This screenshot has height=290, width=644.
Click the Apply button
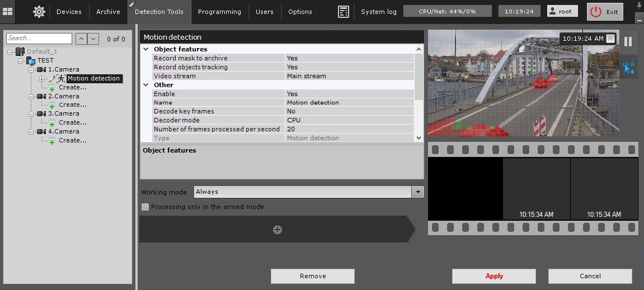click(493, 276)
